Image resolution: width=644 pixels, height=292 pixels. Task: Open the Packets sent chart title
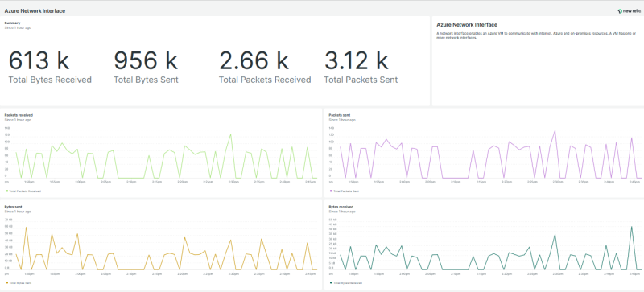[340, 115]
